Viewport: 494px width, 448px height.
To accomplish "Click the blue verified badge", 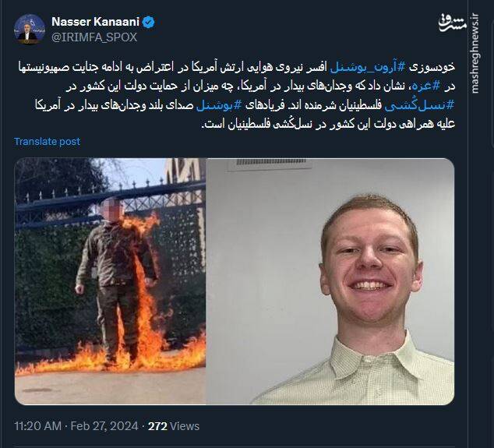I will tap(149, 23).
